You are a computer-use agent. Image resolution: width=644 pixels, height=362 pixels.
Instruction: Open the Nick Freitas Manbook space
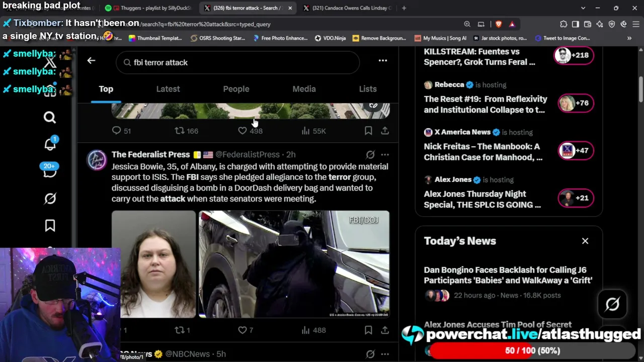(483, 152)
